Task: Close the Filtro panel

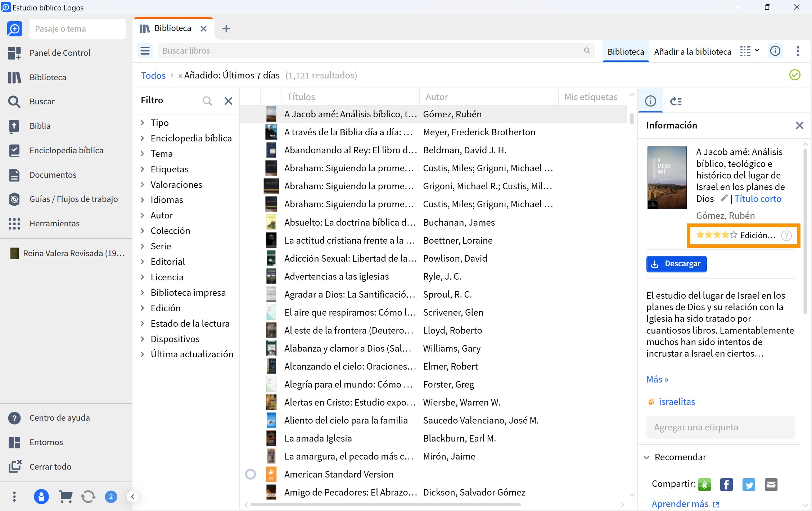Action: click(228, 101)
